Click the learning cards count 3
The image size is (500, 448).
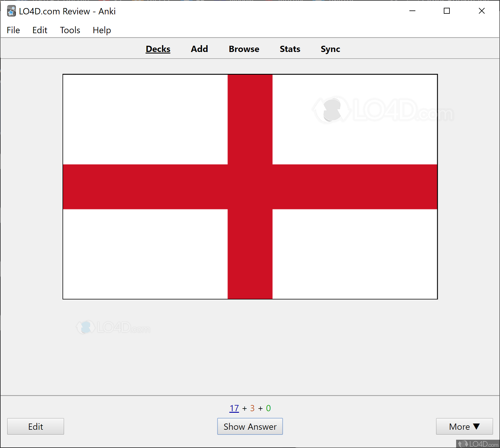pyautogui.click(x=252, y=408)
